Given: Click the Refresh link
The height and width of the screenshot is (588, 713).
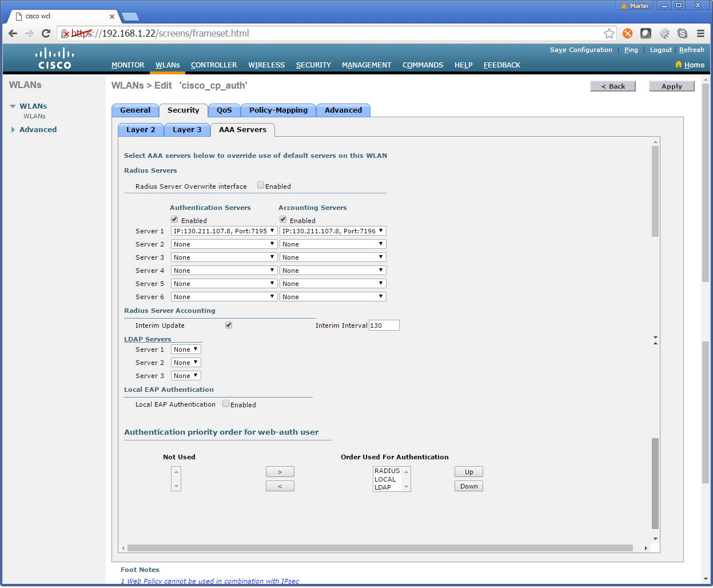Looking at the screenshot, I should point(692,50).
